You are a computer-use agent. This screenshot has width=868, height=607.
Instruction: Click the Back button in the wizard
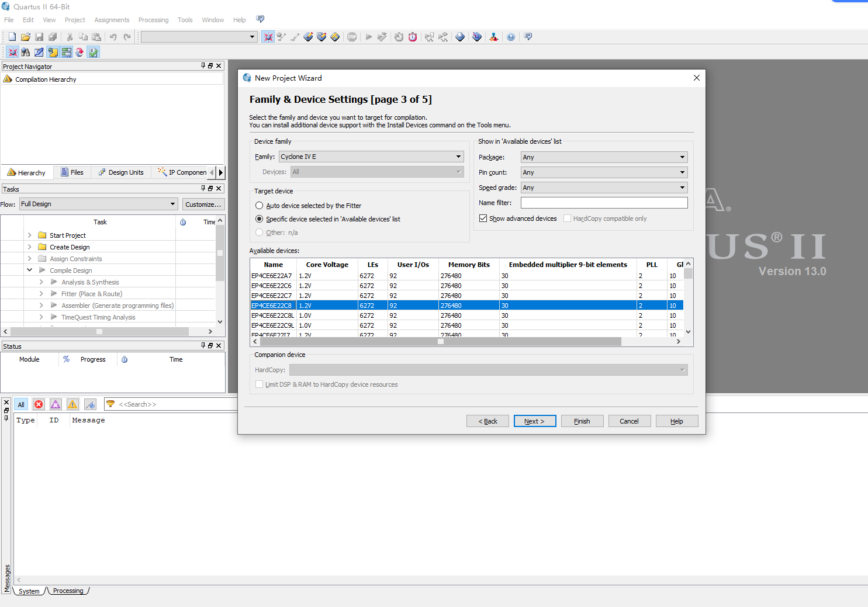coord(487,421)
